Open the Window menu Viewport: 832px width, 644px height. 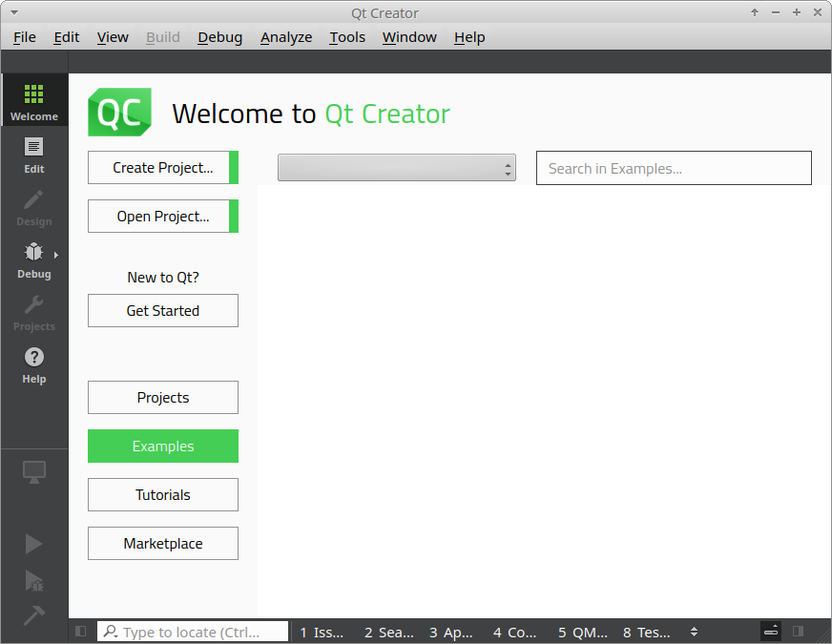pyautogui.click(x=409, y=37)
